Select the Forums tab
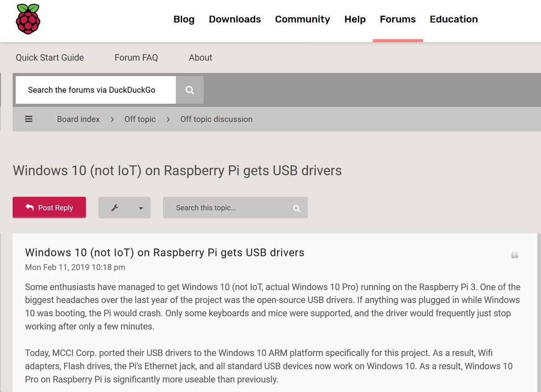This screenshot has height=392, width=541. 398,19
